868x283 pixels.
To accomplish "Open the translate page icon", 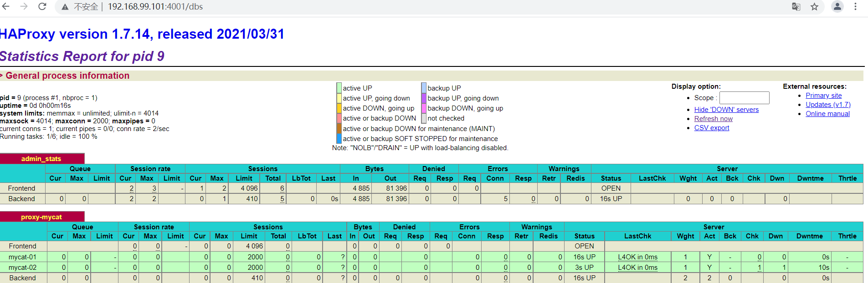I will coord(796,7).
